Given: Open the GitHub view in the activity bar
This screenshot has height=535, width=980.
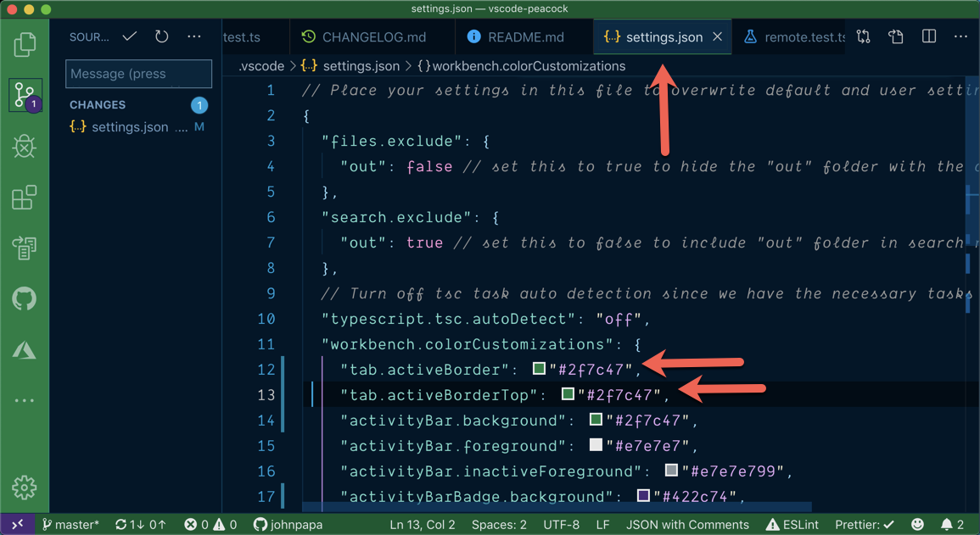Looking at the screenshot, I should click(x=25, y=298).
